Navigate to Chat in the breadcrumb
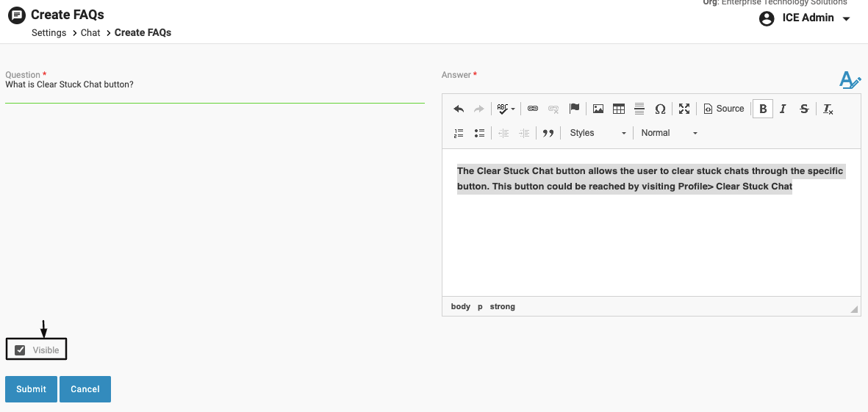Image resolution: width=868 pixels, height=412 pixels. coord(90,33)
